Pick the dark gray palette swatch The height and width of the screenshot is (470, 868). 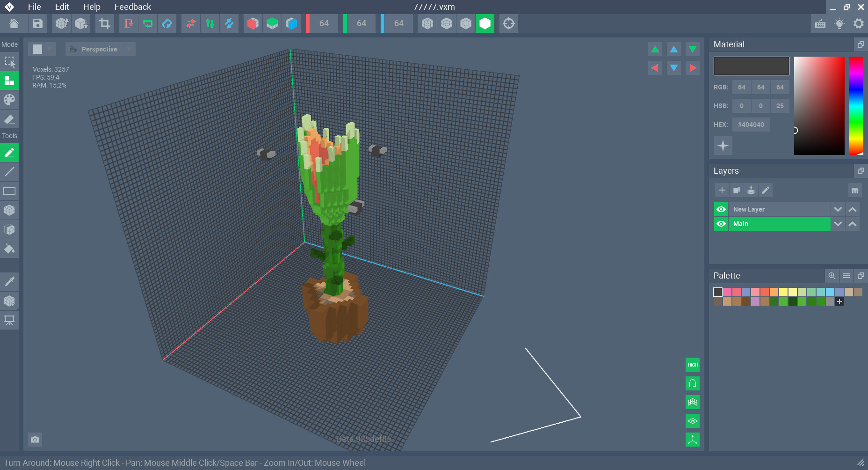click(x=718, y=292)
